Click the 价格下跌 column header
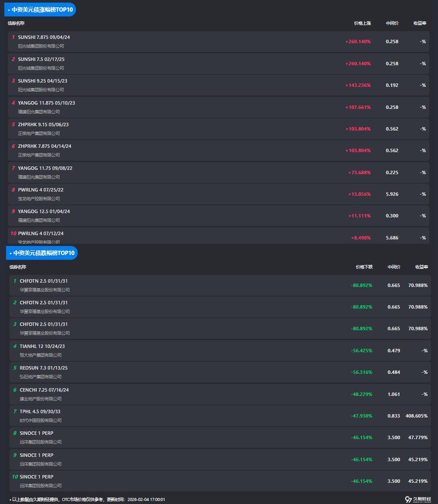Screen dimensions: 438x504 tap(364, 267)
